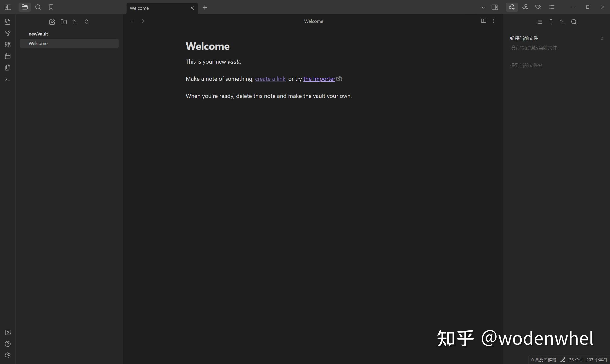The height and width of the screenshot is (364, 610).
Task: Close the Welcome tab
Action: [x=192, y=8]
